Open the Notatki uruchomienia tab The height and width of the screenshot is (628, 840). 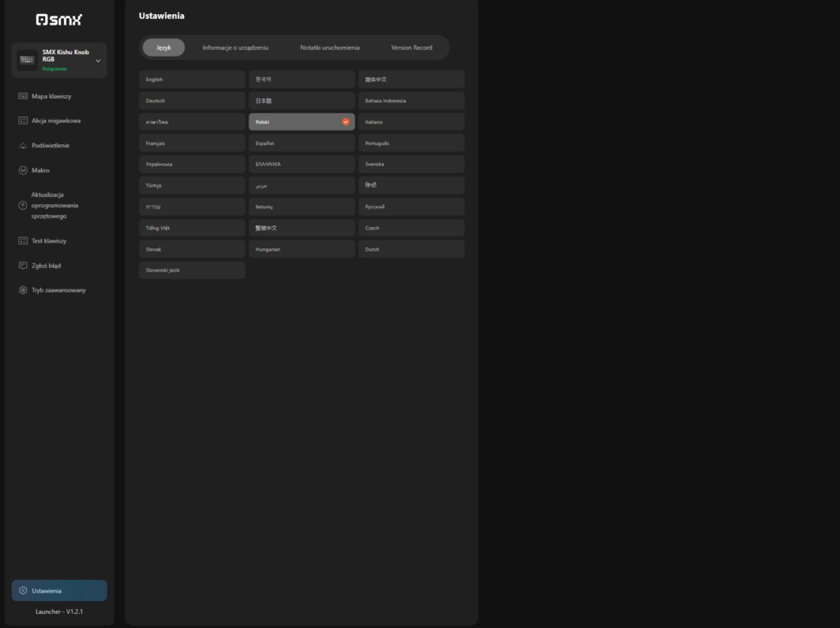(x=330, y=48)
